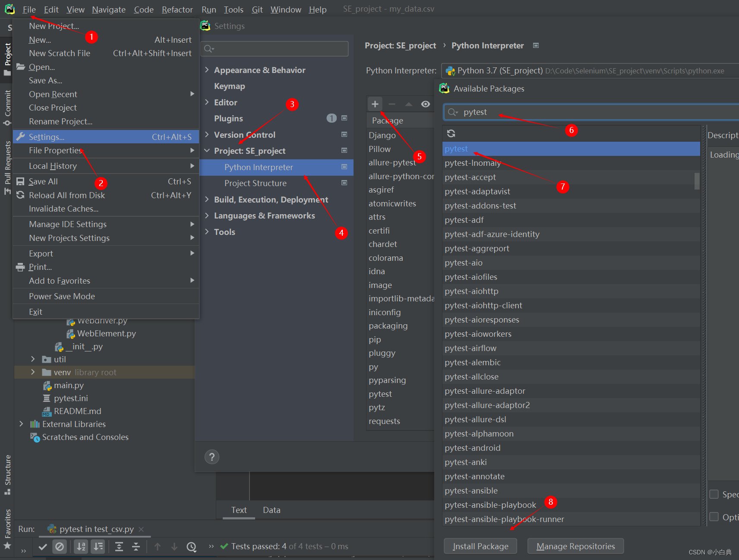Click the next failed test down arrow
Screen dimensions: 739x560
pos(174,547)
